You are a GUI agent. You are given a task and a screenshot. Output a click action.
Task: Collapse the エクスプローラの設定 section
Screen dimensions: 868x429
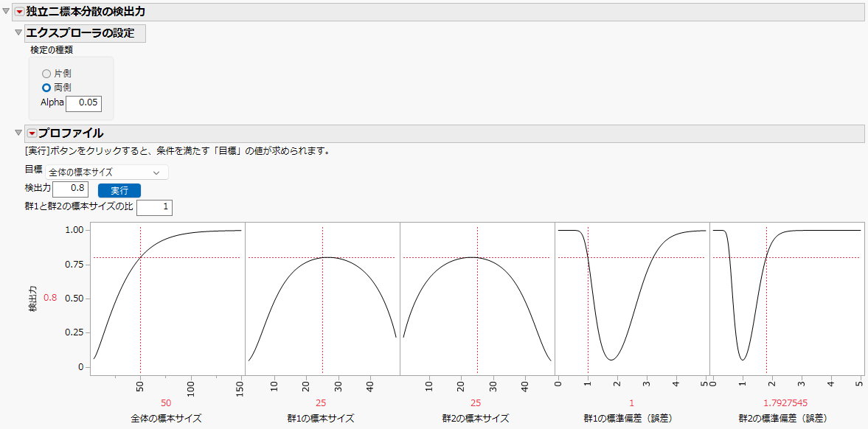[18, 32]
